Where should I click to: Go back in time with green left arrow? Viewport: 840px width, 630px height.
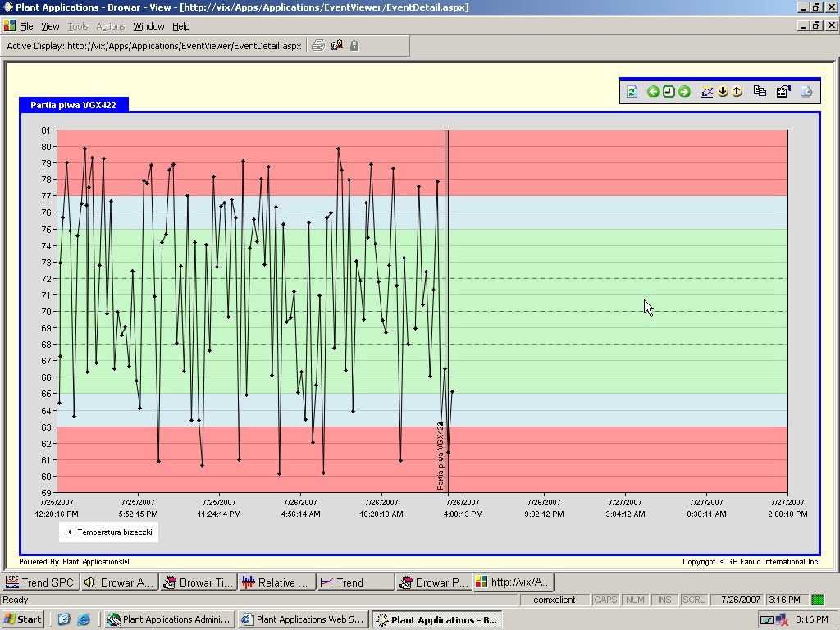(x=652, y=92)
